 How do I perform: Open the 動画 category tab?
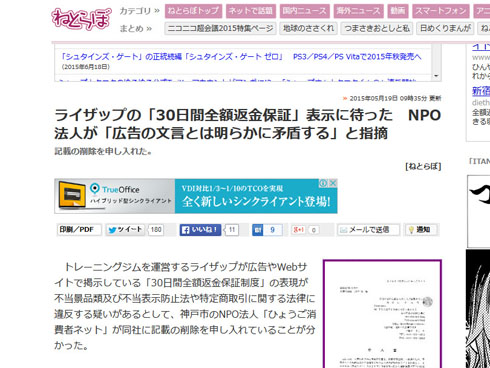(398, 11)
